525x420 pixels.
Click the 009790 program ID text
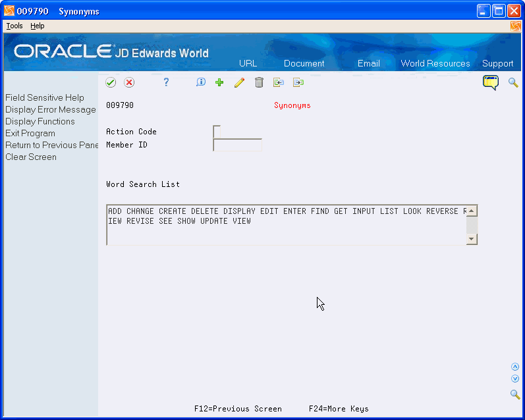click(x=120, y=105)
